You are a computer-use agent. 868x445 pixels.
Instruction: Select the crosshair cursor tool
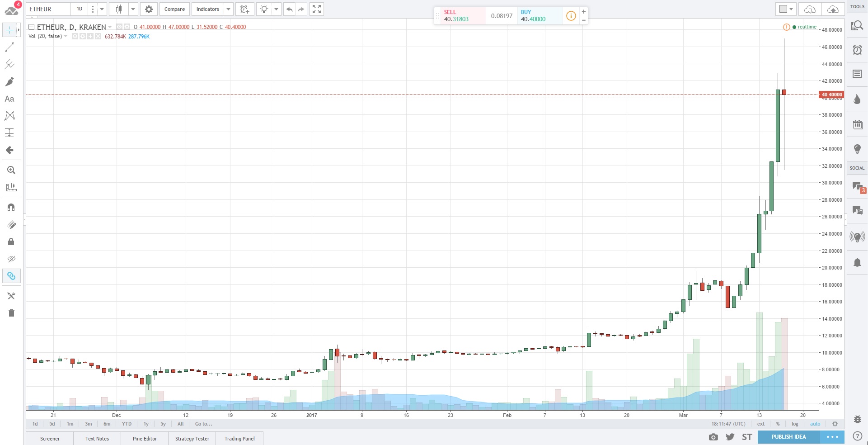pos(9,30)
